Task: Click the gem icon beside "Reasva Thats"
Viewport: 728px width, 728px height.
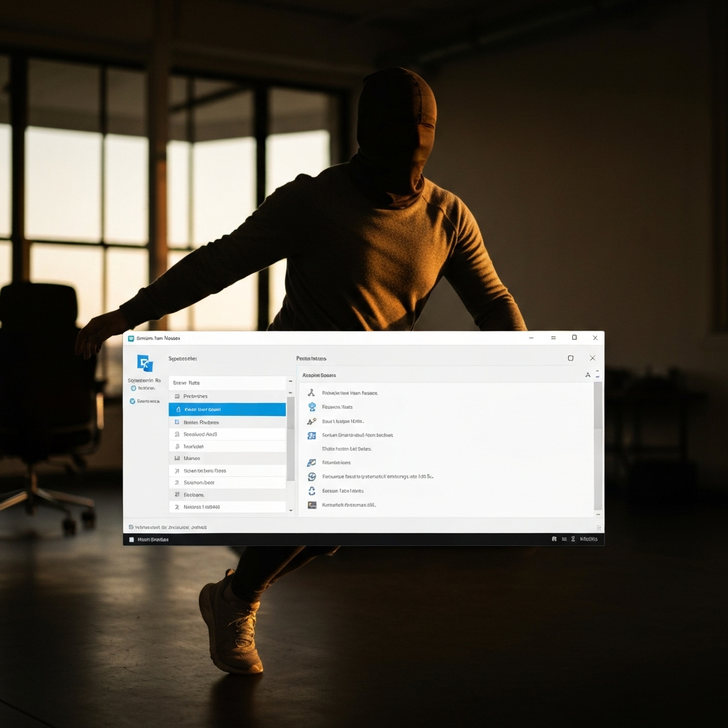Action: point(311,407)
